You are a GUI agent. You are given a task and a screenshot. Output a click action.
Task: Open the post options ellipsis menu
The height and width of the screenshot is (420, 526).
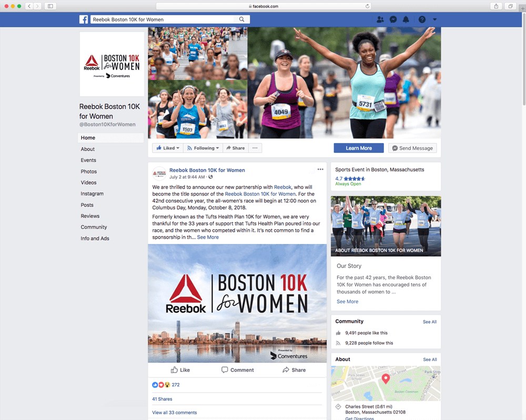pos(320,169)
